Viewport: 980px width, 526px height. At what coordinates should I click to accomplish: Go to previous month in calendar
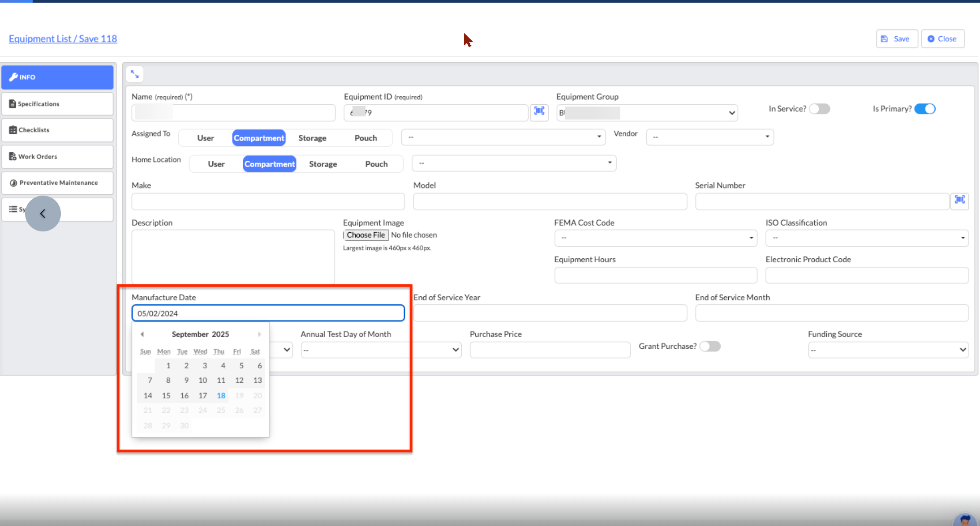[x=142, y=334]
